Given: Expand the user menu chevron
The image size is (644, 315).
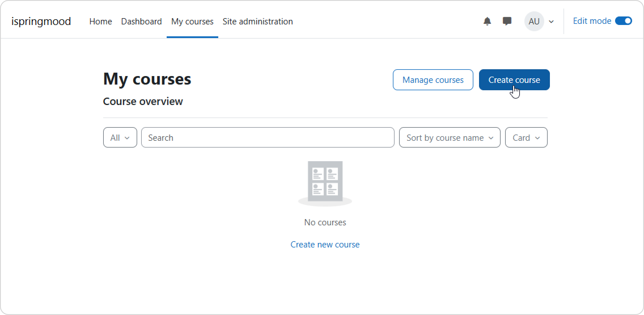Looking at the screenshot, I should [x=551, y=22].
